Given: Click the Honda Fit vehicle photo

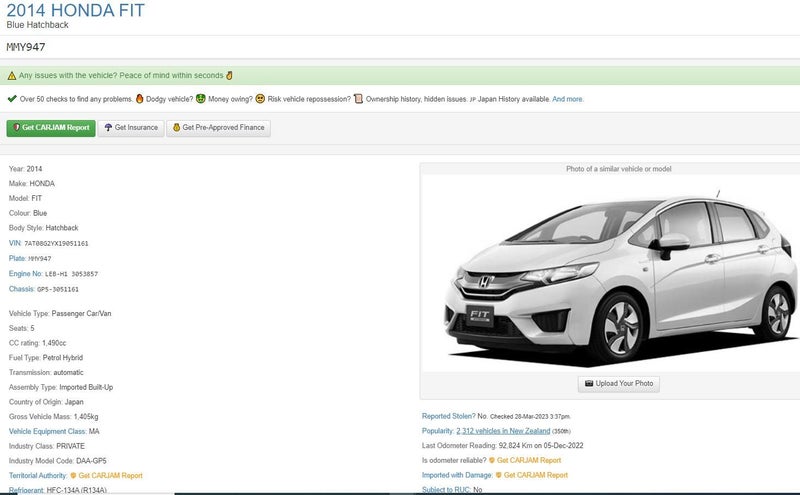Looking at the screenshot, I should coord(611,274).
